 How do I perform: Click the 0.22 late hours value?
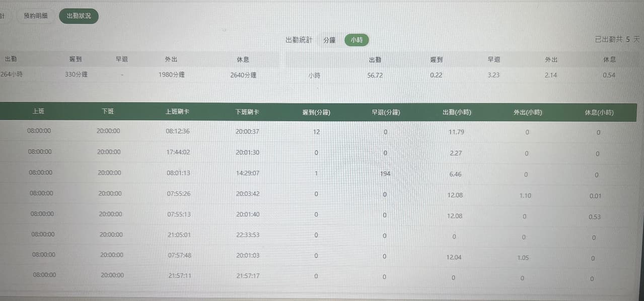tap(436, 75)
